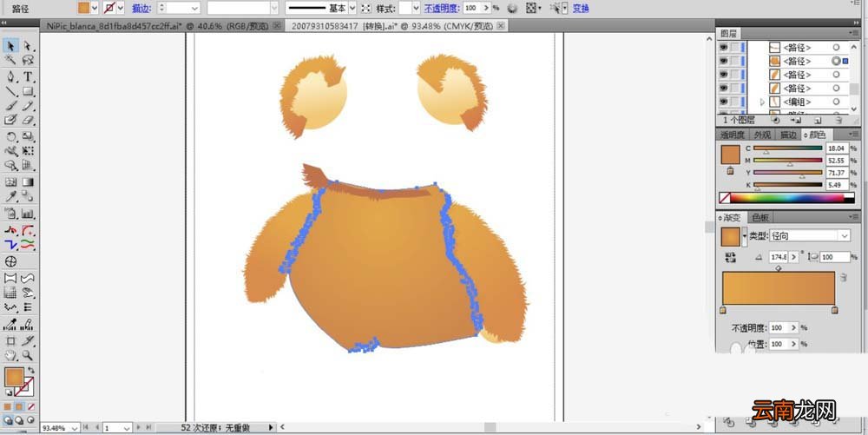Image resolution: width=868 pixels, height=435 pixels.
Task: Click target ring of selected <路径> layer
Action: tap(837, 61)
